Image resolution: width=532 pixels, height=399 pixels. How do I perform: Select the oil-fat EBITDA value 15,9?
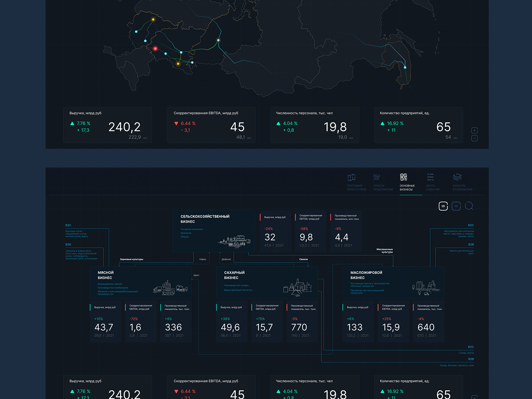tap(391, 328)
